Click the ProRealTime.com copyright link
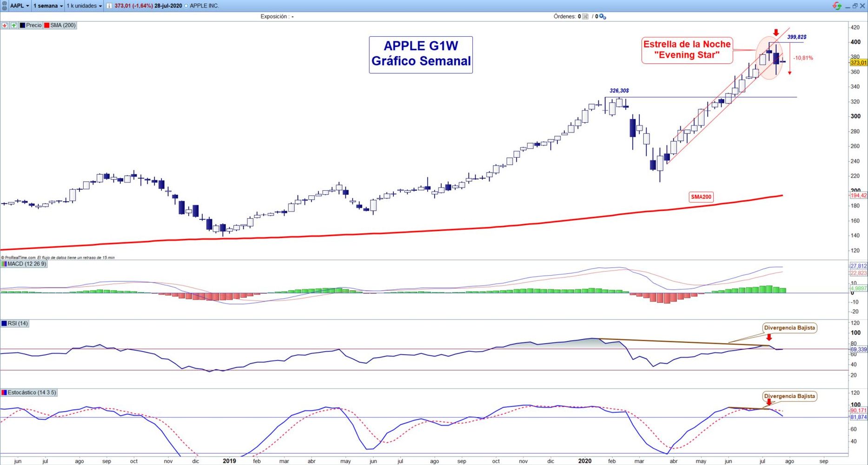Viewport: 868px width, 465px height. (19, 258)
